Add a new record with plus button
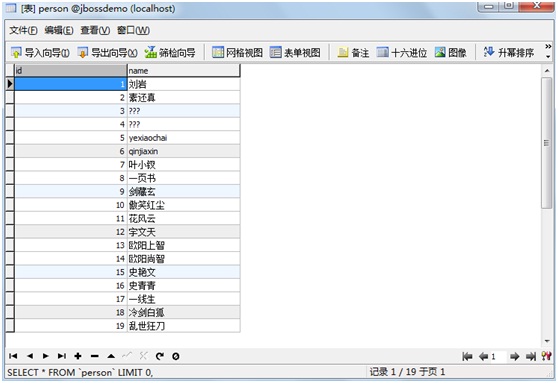 [78, 356]
